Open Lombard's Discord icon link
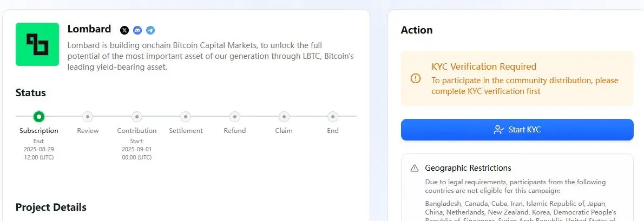Viewport: 644px width, 221px height. tap(137, 30)
